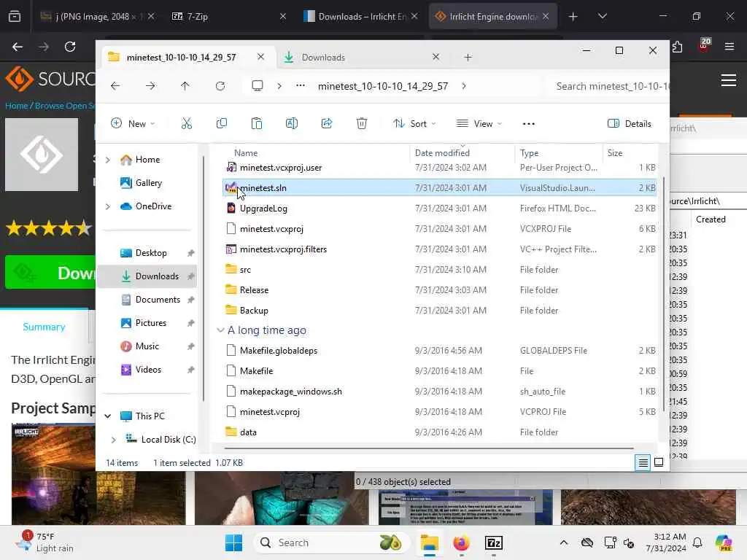Viewport: 747px width, 560px height.
Task: Open Firefox extensions puzzle icon
Action: pyautogui.click(x=677, y=47)
